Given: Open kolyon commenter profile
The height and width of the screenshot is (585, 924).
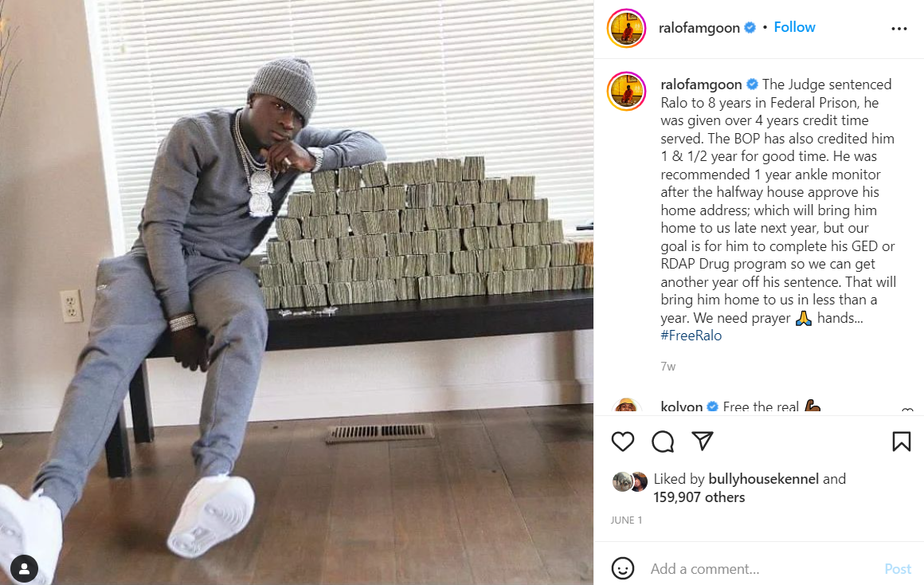Looking at the screenshot, I should [x=681, y=407].
